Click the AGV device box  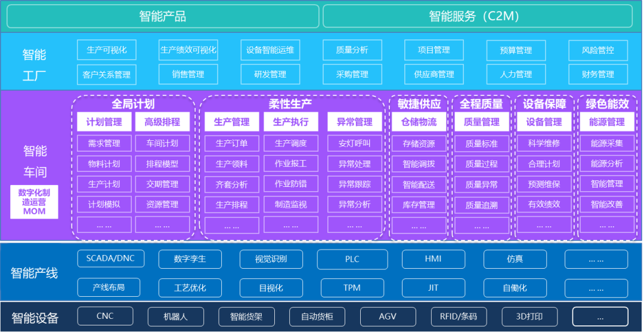[x=388, y=316]
